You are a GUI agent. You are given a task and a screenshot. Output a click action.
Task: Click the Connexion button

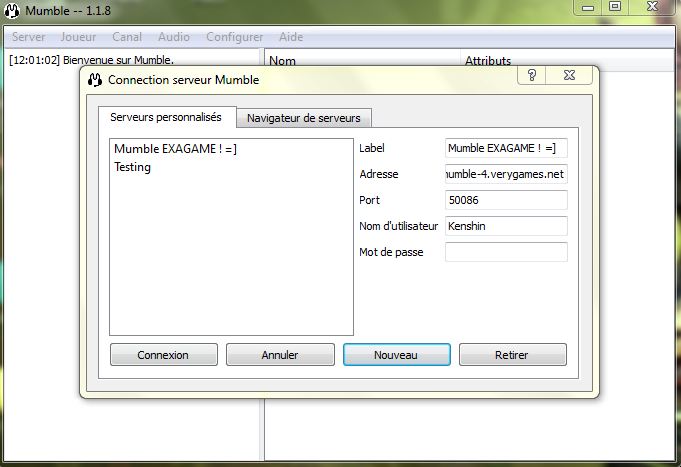tap(163, 355)
